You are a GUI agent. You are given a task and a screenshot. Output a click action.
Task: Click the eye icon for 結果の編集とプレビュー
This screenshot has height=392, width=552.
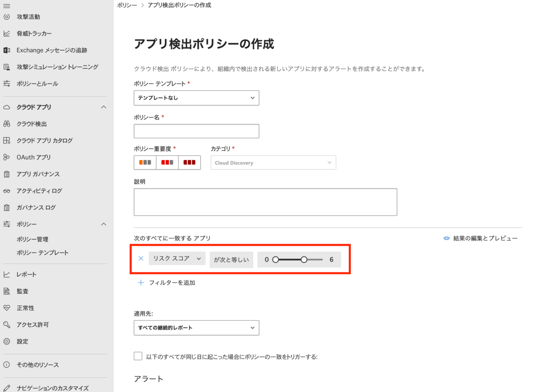(x=446, y=238)
